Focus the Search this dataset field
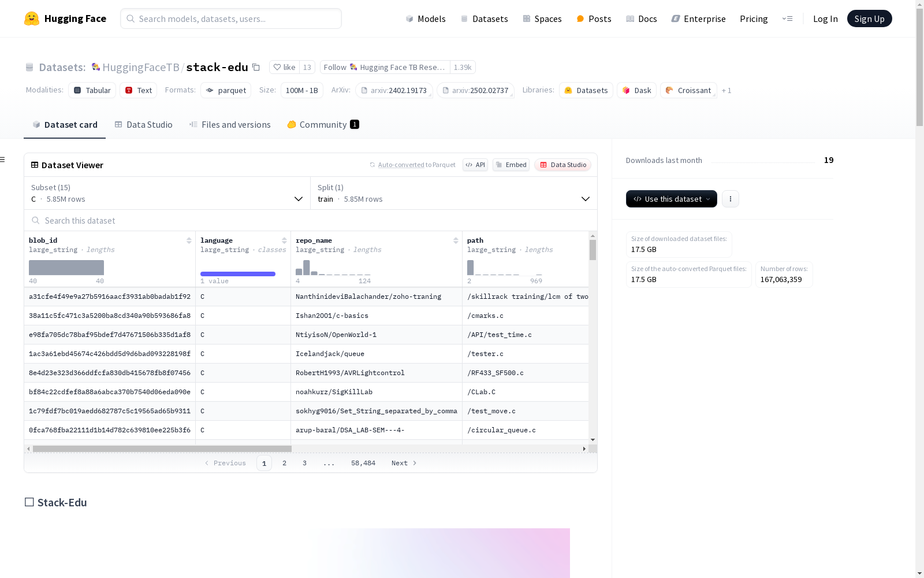The height and width of the screenshot is (578, 924). 311,221
